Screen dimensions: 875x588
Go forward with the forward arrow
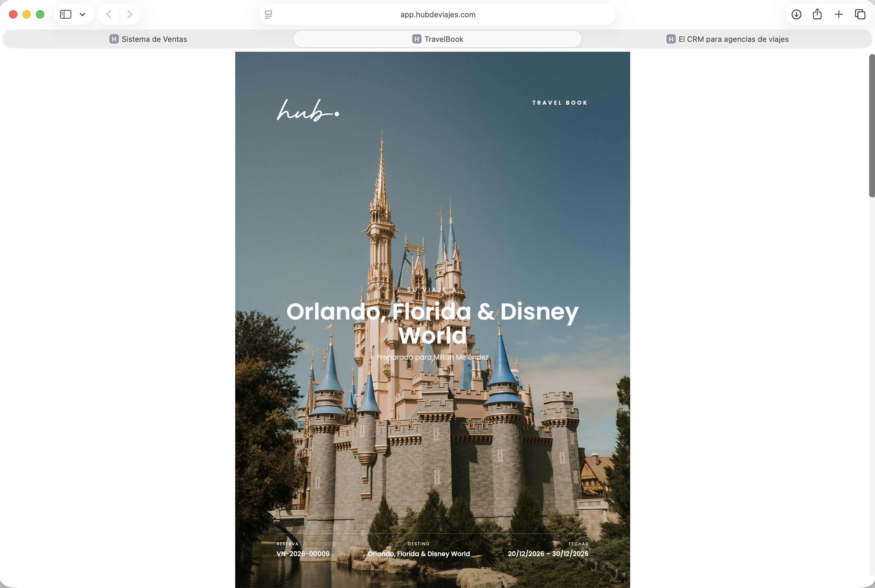[130, 14]
